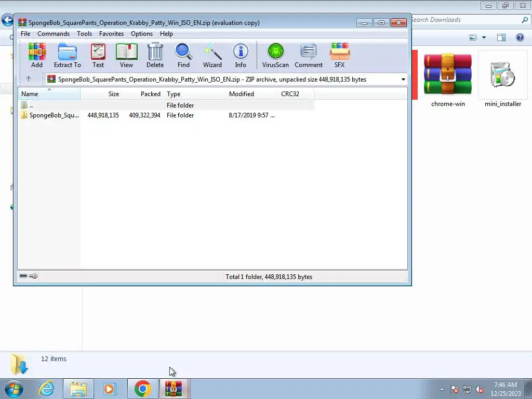
Task: Switch to Chrome in the taskbar
Action: click(x=142, y=389)
